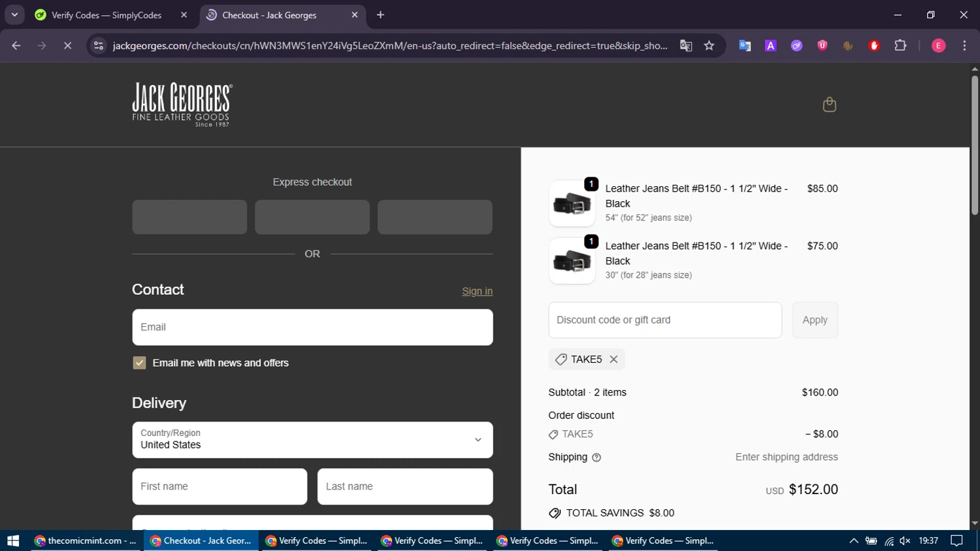Click the TOTAL SAVINGS $8.00 text
The height and width of the screenshot is (551, 980).
pos(620,513)
